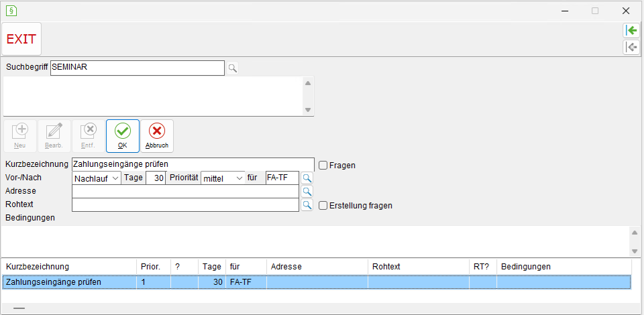The width and height of the screenshot is (644, 315).
Task: Click the gray arrow navigation icon
Action: click(x=631, y=48)
